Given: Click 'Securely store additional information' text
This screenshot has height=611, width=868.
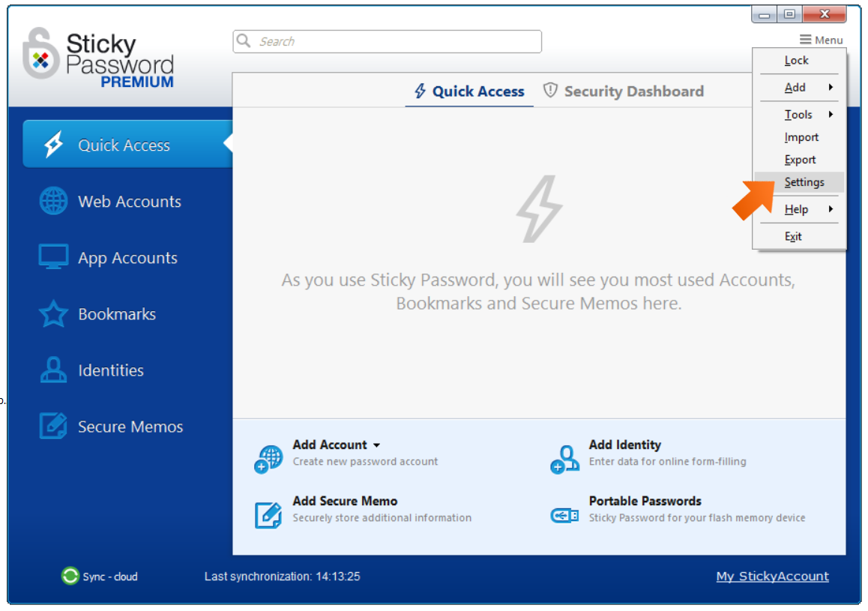Looking at the screenshot, I should tap(382, 517).
